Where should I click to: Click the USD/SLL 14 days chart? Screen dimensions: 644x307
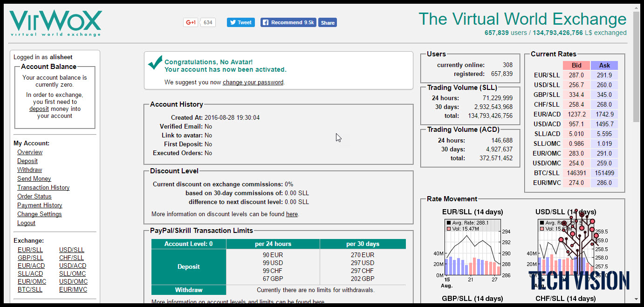566,248
